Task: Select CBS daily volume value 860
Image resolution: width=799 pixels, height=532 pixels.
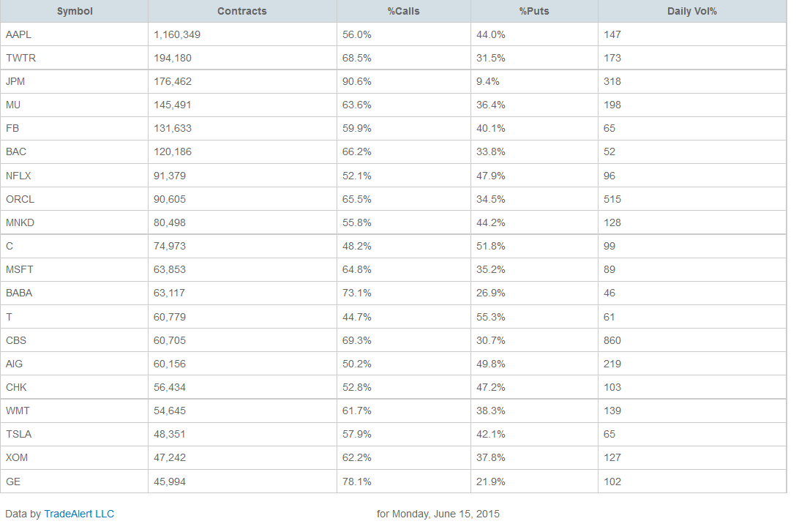Action: click(612, 340)
